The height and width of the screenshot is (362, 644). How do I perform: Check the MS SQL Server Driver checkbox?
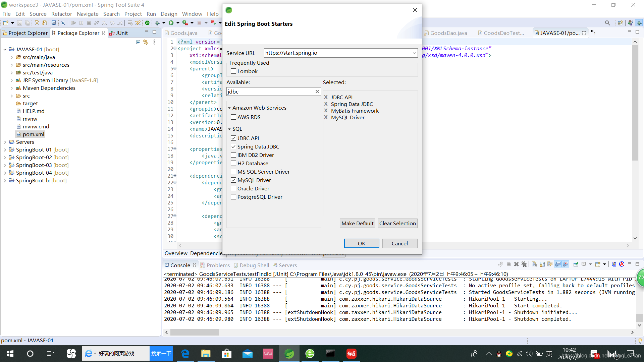[233, 172]
